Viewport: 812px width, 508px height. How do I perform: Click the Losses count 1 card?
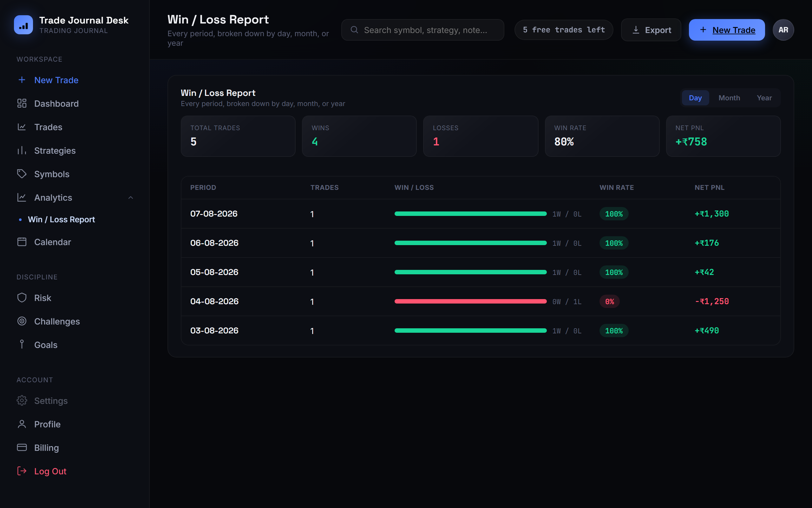(x=481, y=136)
